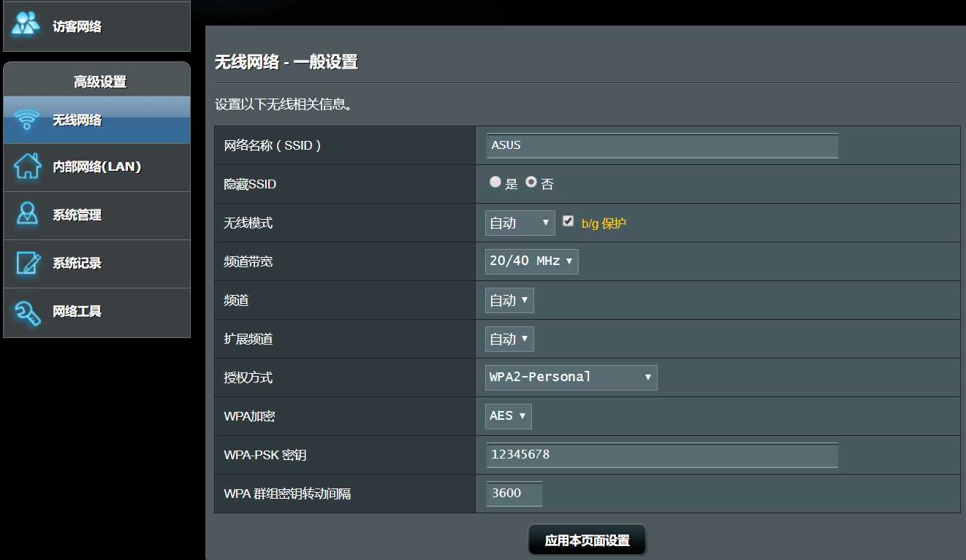Click the 频道带宽 label
Image resolution: width=966 pixels, height=560 pixels.
(x=248, y=261)
